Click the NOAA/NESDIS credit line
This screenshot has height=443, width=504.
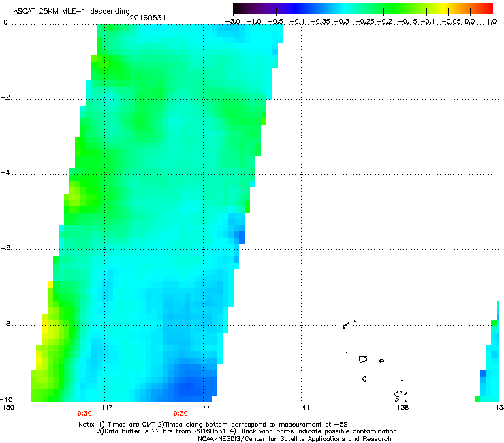click(294, 439)
